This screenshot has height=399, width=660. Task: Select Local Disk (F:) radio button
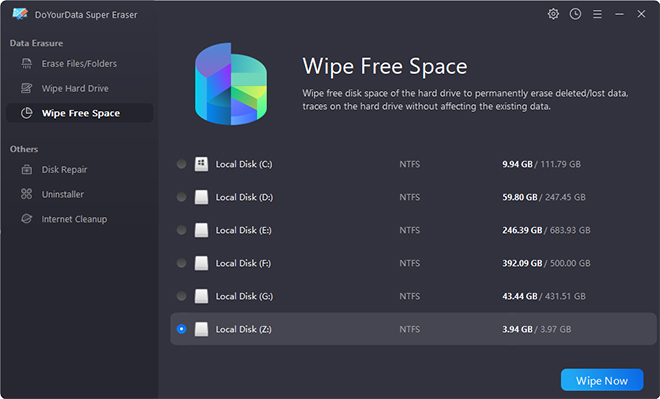(181, 263)
